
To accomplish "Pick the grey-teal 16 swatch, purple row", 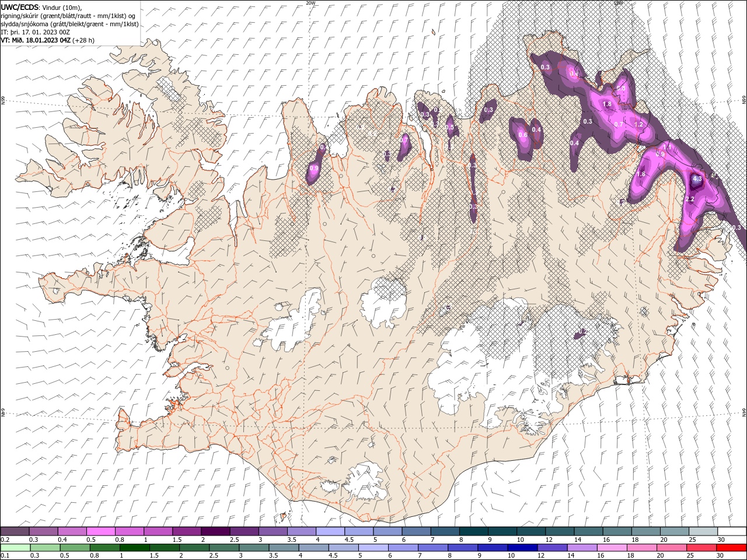I will (616, 531).
